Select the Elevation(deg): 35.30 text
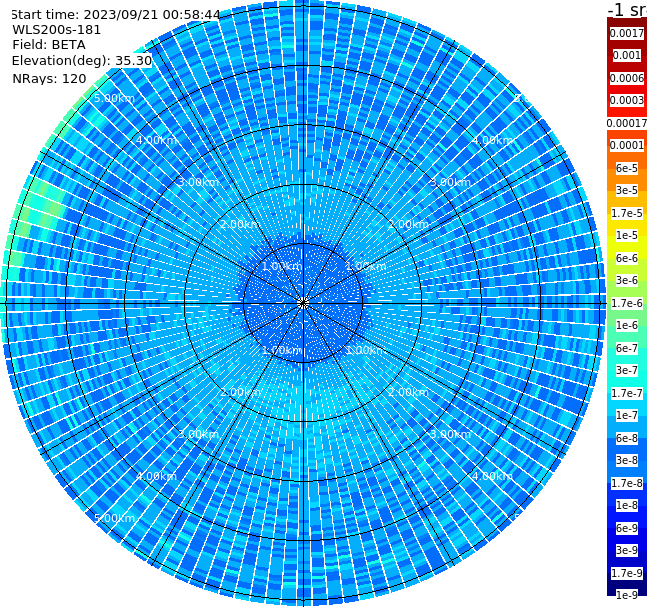647x607 pixels. point(82,61)
